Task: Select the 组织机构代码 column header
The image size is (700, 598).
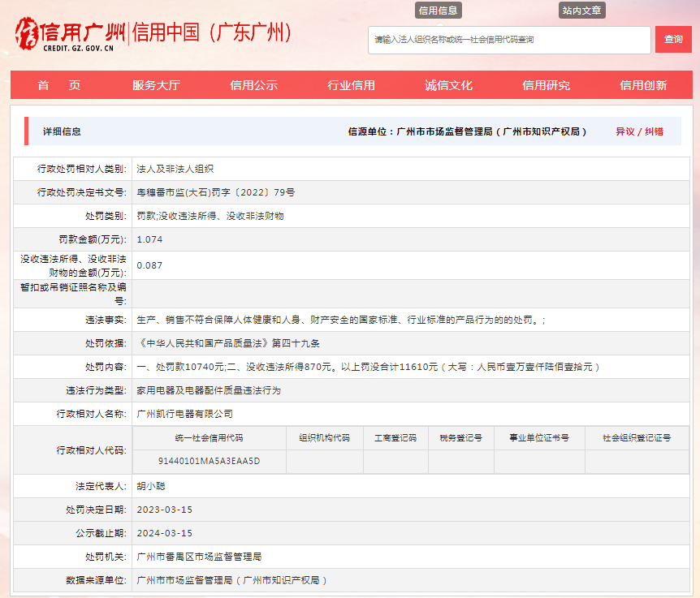Action: [x=324, y=437]
